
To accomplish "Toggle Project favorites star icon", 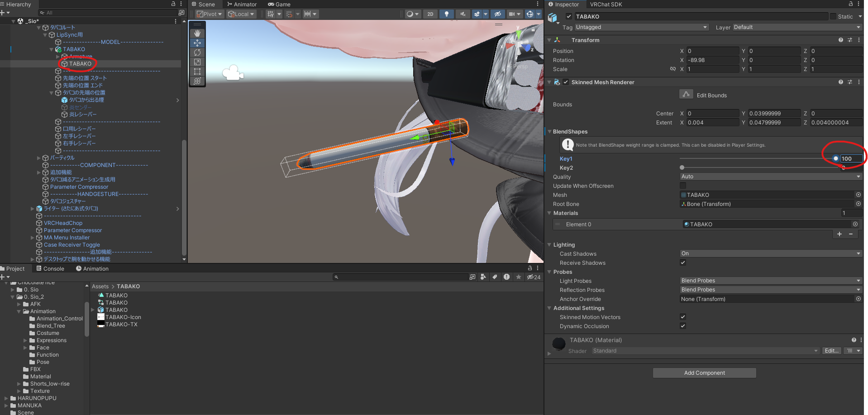I will click(519, 277).
